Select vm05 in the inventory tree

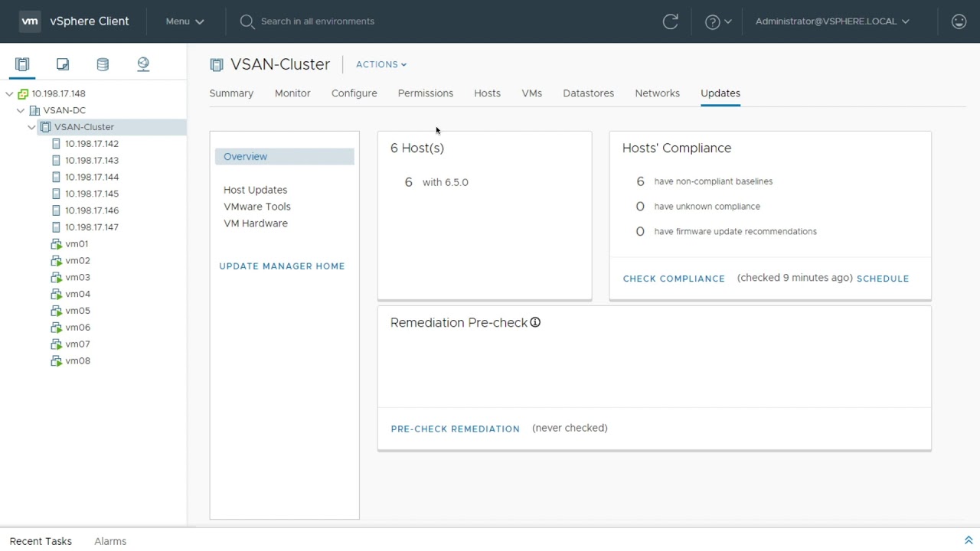coord(77,311)
